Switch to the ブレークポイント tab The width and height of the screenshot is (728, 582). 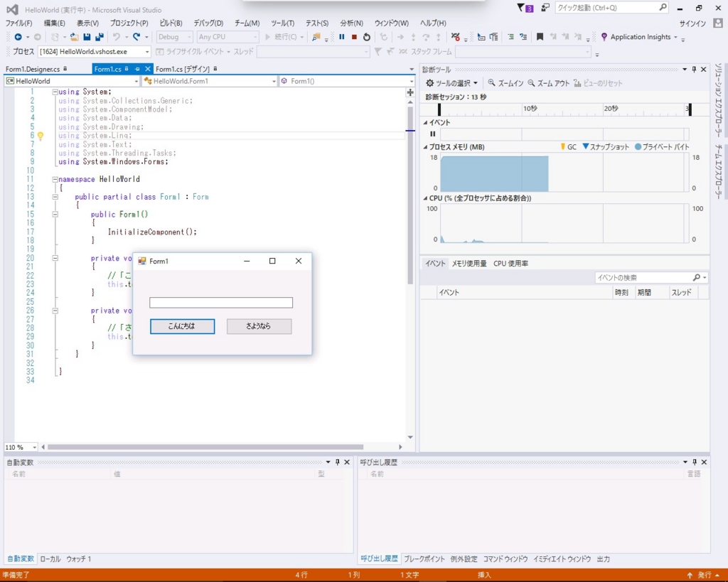pyautogui.click(x=424, y=559)
